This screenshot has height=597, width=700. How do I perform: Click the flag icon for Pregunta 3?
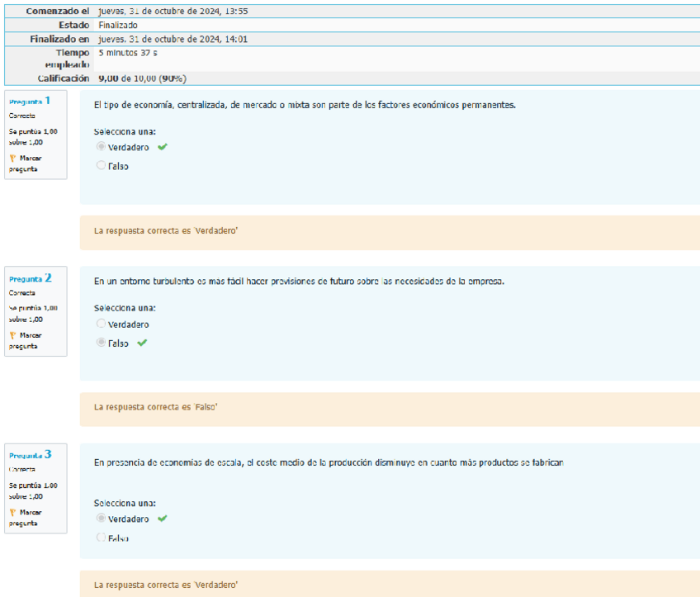(x=12, y=513)
